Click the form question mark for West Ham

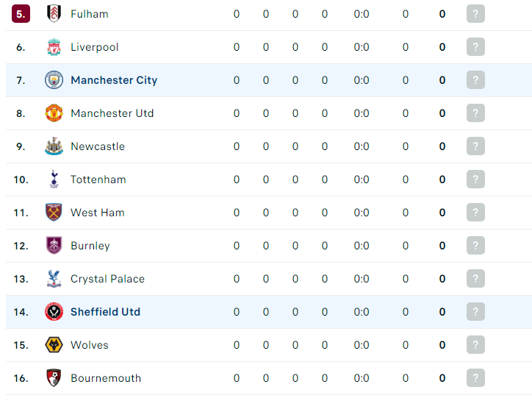point(475,213)
